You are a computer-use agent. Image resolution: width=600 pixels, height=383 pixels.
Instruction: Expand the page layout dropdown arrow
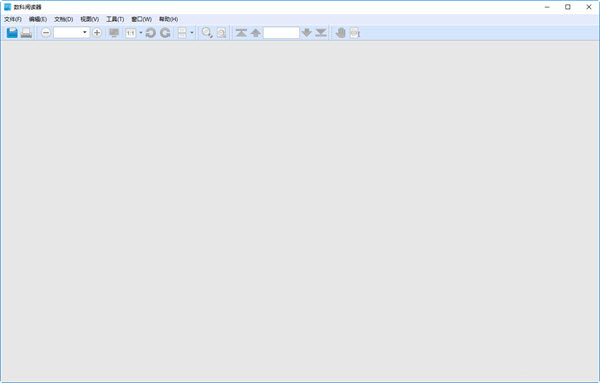(192, 33)
